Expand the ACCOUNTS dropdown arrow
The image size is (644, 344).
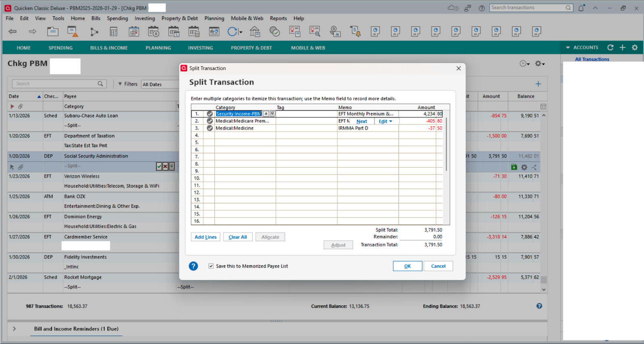[568, 48]
